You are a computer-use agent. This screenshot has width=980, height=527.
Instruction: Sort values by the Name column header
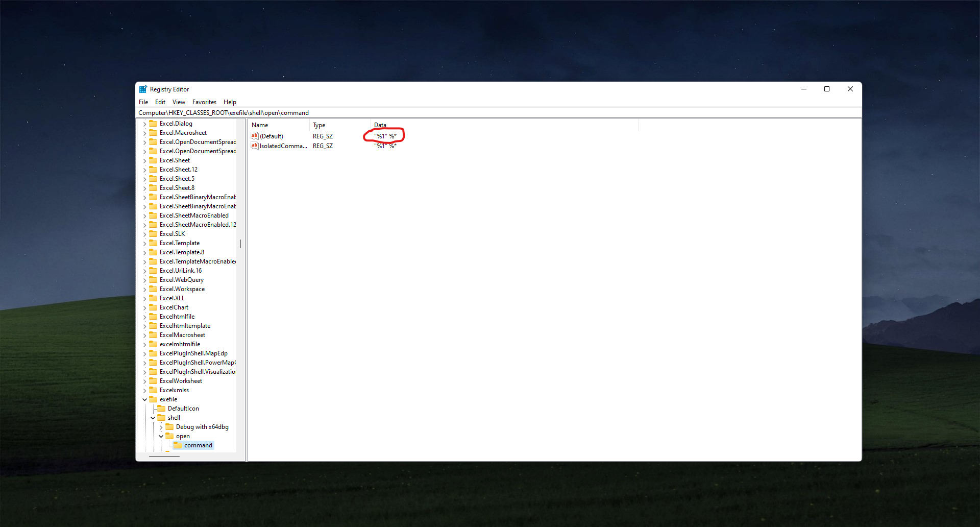(279, 125)
